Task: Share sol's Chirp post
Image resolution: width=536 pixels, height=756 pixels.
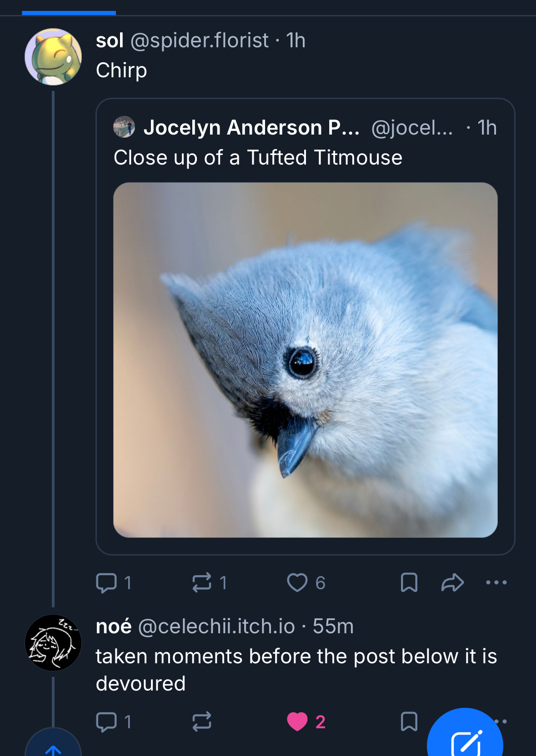Action: click(x=452, y=583)
